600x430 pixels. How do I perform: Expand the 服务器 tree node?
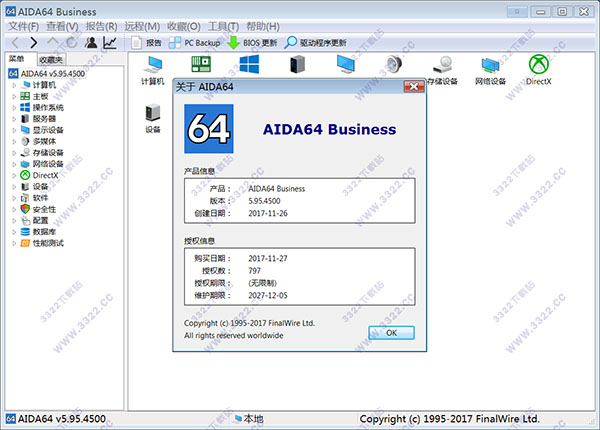14,119
